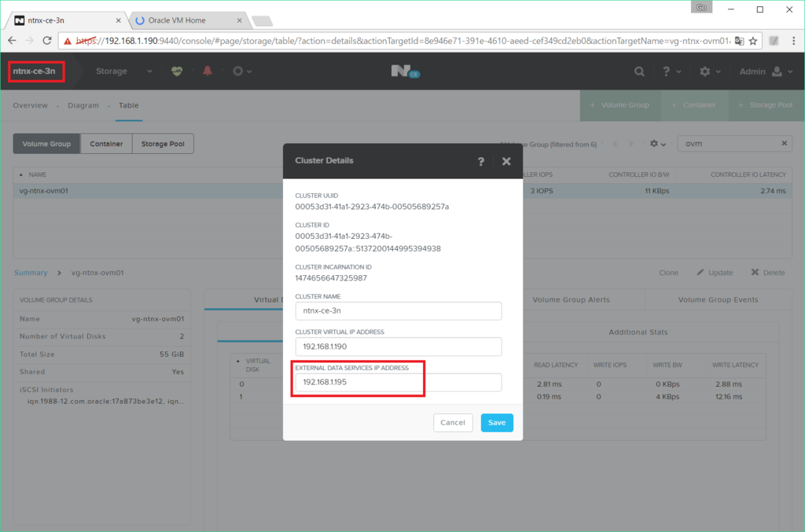Open the Chrome three-dot menu
805x532 pixels.
(x=794, y=41)
